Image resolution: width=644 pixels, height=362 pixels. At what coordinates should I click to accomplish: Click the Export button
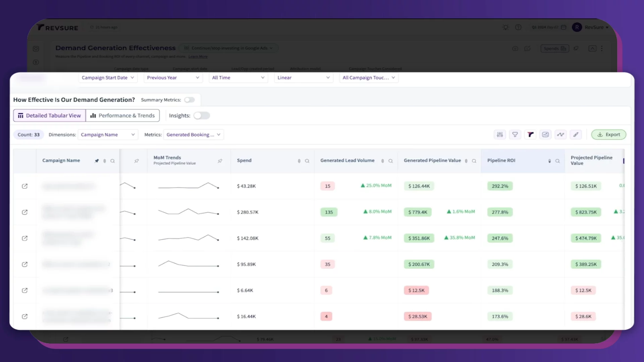pos(608,134)
